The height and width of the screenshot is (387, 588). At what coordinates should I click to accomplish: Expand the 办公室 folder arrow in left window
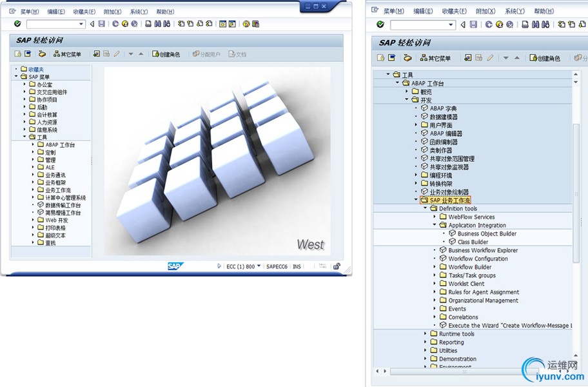[24, 84]
